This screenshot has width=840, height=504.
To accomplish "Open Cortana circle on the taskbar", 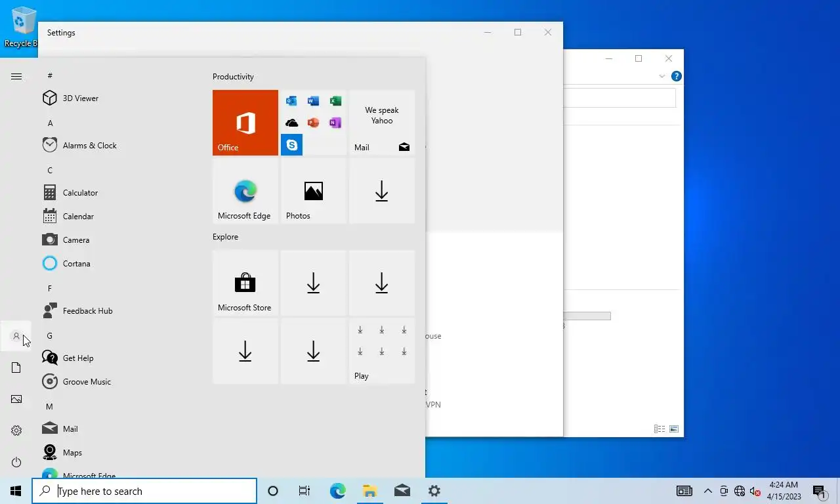I will [273, 491].
